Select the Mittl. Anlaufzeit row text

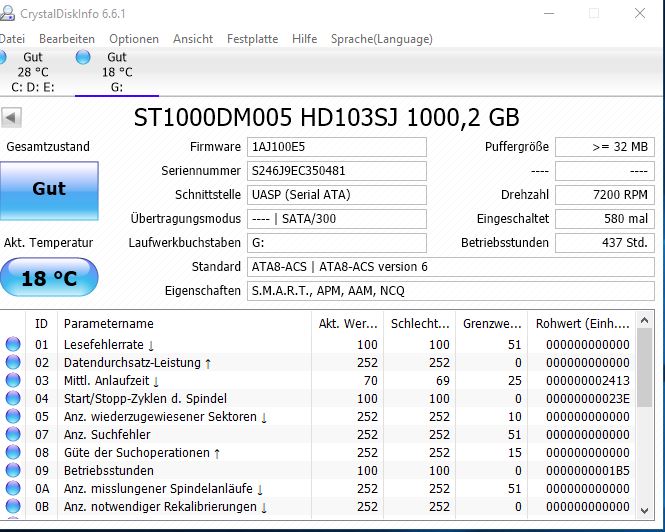point(106,381)
